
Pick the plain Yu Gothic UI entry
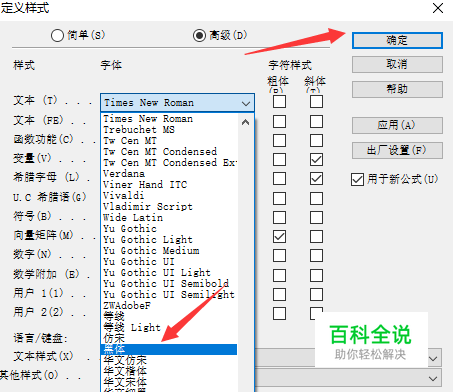click(169, 262)
